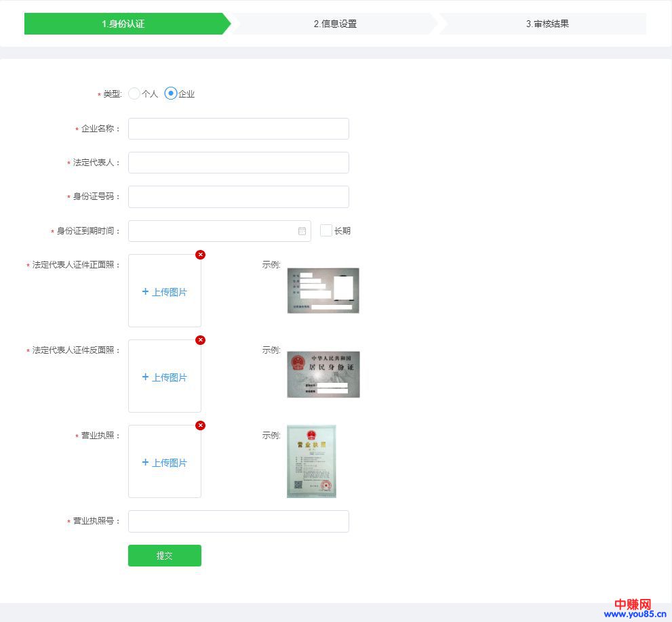Click the plus icon to upload ID front photo
This screenshot has width=672, height=622.
[x=145, y=292]
